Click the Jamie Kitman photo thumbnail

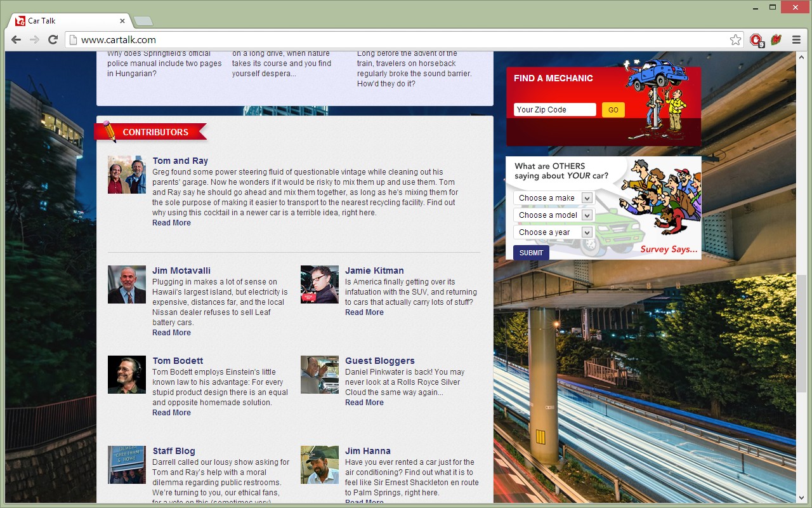click(x=320, y=284)
